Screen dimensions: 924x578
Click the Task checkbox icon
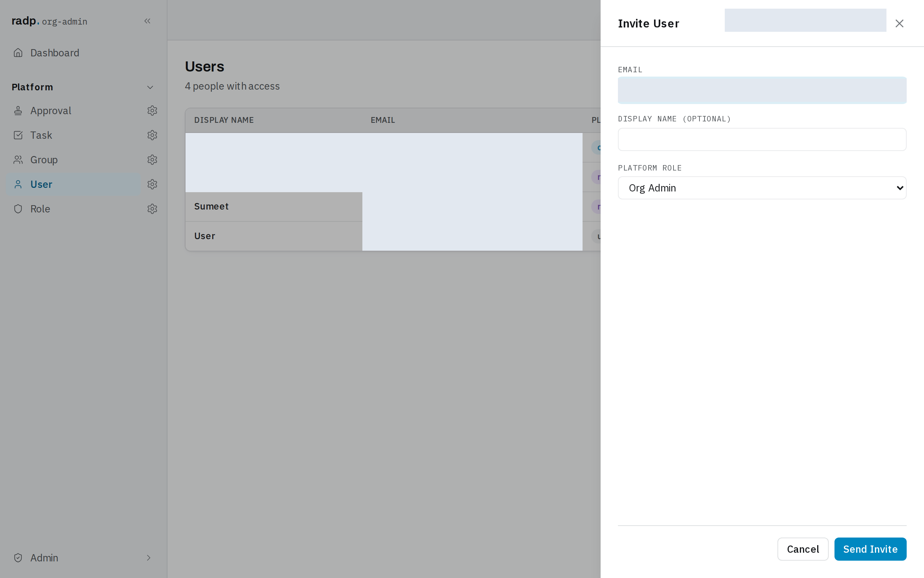pos(18,135)
